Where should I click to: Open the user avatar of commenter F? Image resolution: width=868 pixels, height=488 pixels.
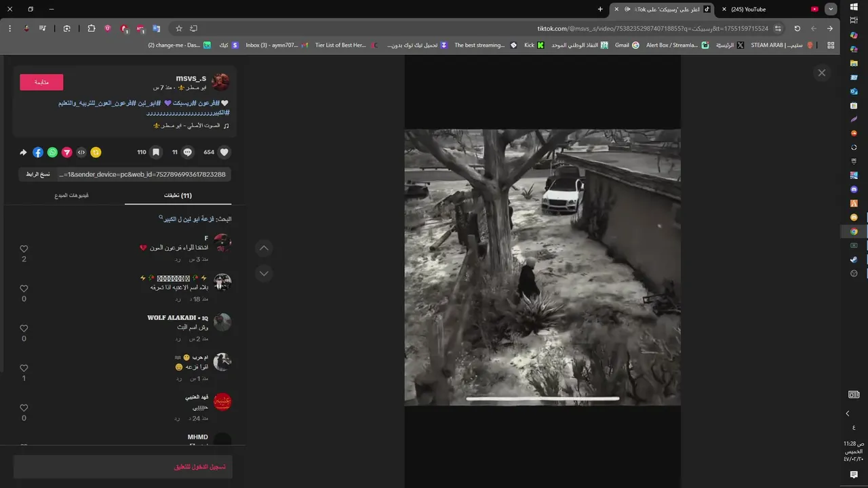pyautogui.click(x=222, y=243)
